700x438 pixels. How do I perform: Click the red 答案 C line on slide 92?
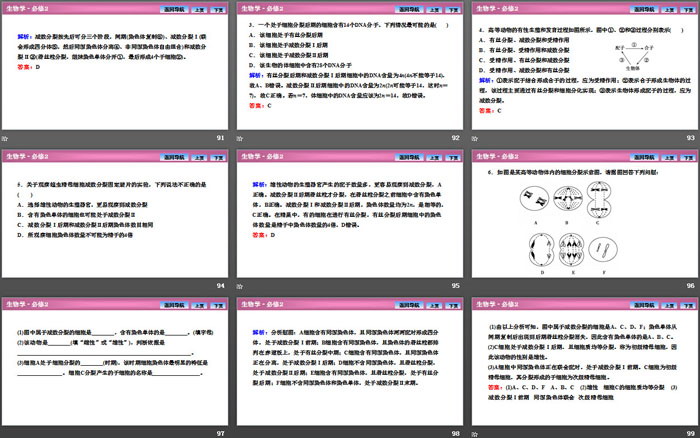click(260, 106)
